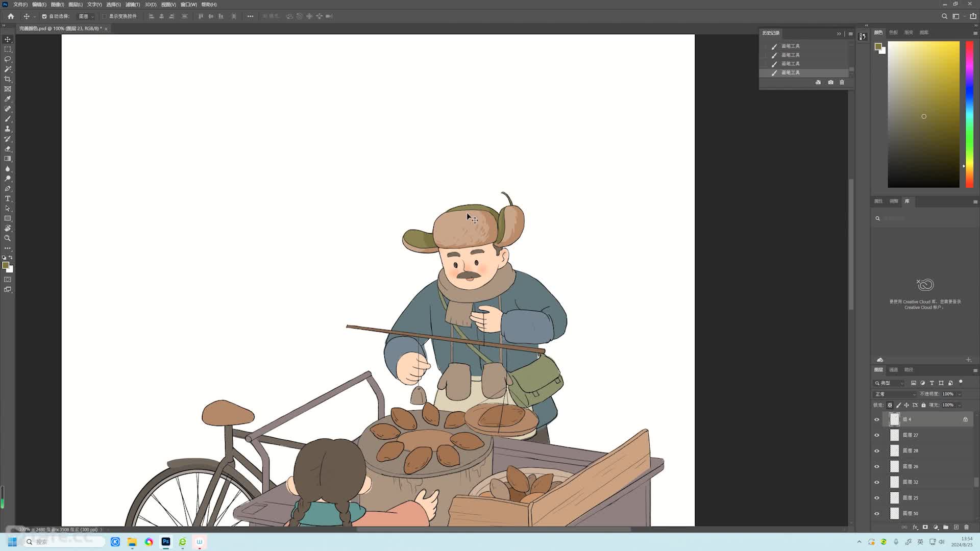Open 窗口(W) menu
The image size is (980, 551).
pos(188,5)
